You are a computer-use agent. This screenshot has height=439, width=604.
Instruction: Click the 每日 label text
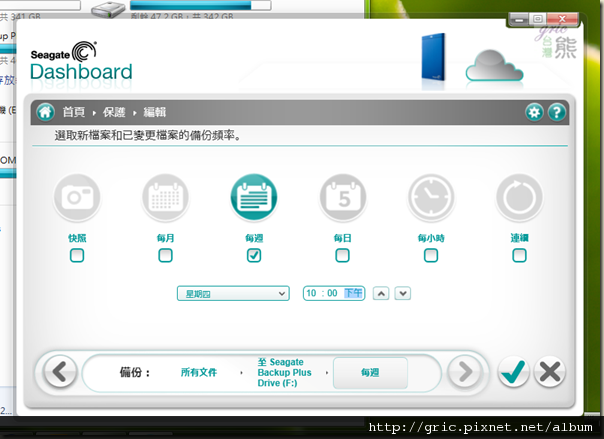[342, 238]
